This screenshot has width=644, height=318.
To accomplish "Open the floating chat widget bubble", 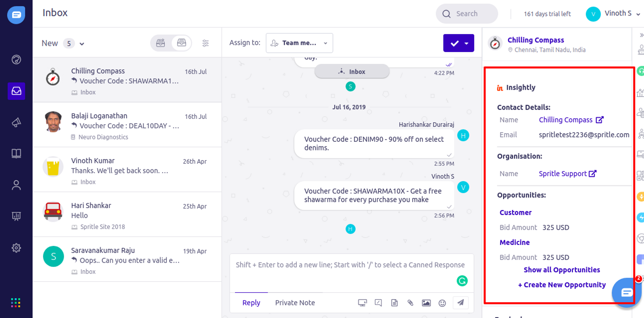I will 626,293.
